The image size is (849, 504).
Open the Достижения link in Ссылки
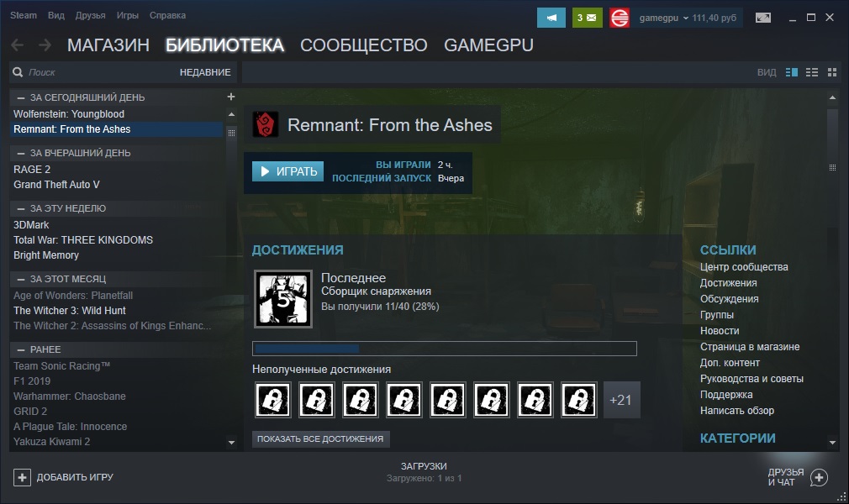tap(728, 283)
